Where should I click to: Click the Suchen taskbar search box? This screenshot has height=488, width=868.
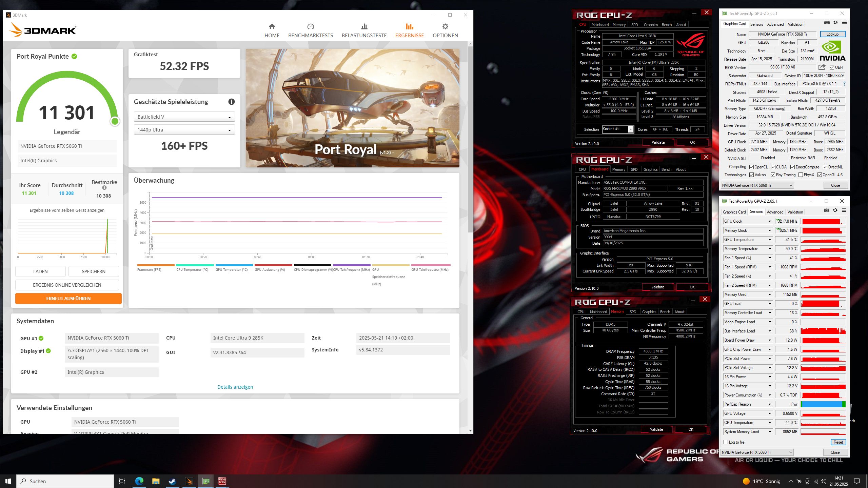65,481
